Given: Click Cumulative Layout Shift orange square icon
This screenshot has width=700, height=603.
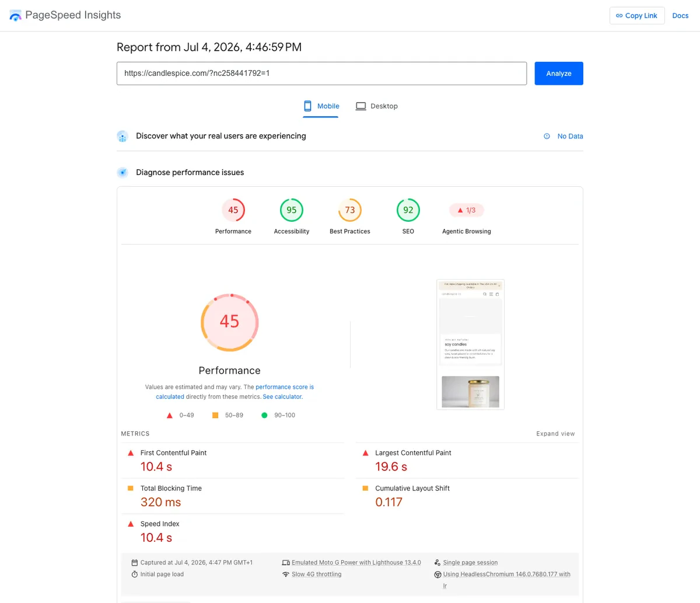Looking at the screenshot, I should [x=366, y=488].
